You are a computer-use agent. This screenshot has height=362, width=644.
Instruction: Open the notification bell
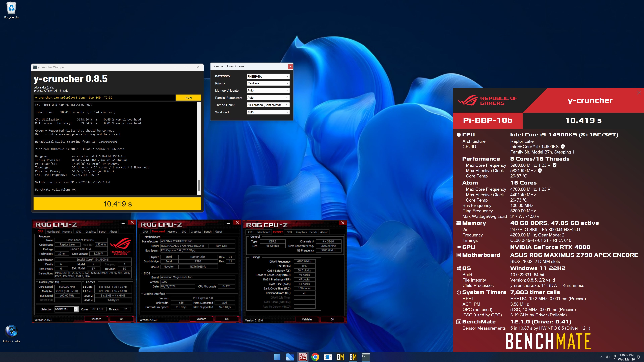pos(638,357)
